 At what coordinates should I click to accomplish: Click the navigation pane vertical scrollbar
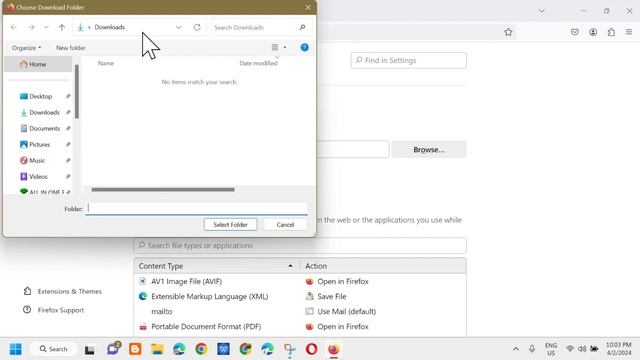pos(77,92)
